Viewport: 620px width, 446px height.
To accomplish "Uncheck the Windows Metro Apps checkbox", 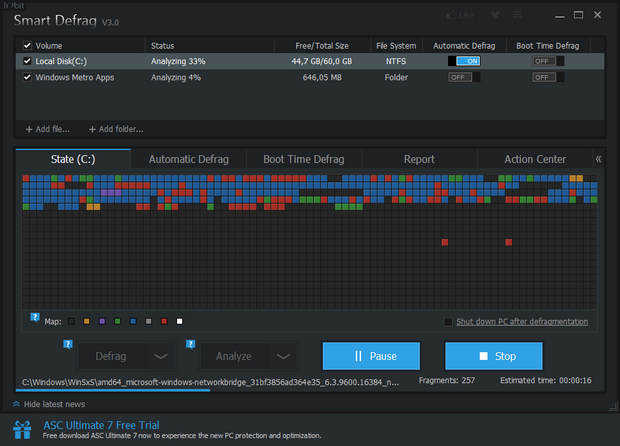I will (x=27, y=77).
